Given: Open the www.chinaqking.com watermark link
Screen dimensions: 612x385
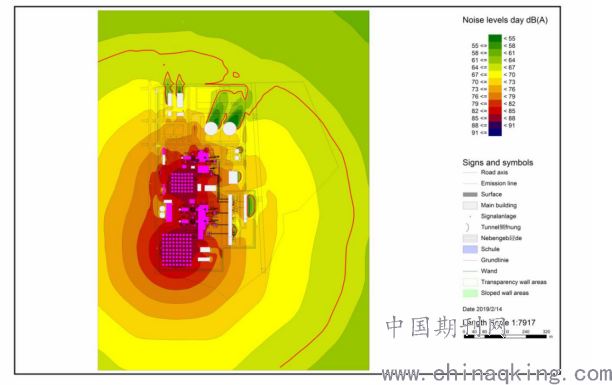Looking at the screenshot, I should click(496, 374).
